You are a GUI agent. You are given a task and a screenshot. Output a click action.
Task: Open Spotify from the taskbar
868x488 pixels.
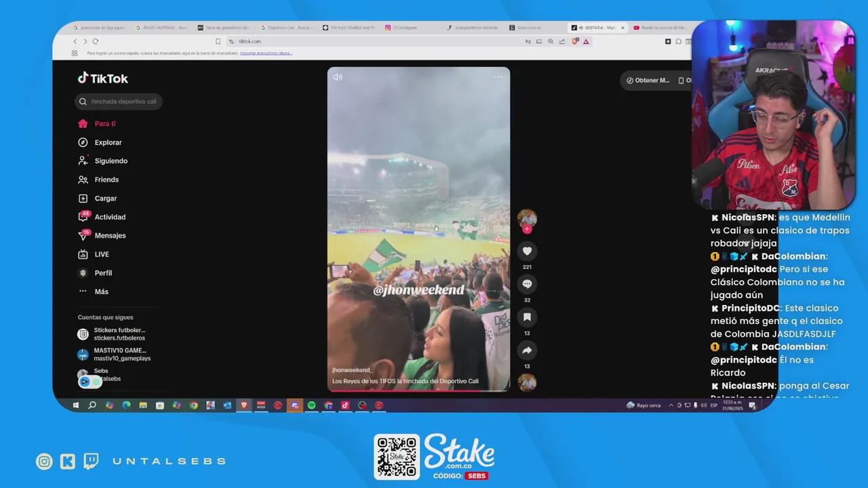(311, 405)
